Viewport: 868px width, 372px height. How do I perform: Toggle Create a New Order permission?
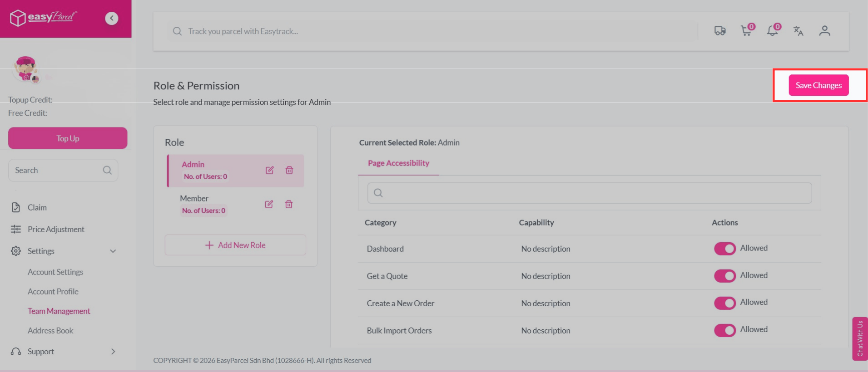coord(724,303)
